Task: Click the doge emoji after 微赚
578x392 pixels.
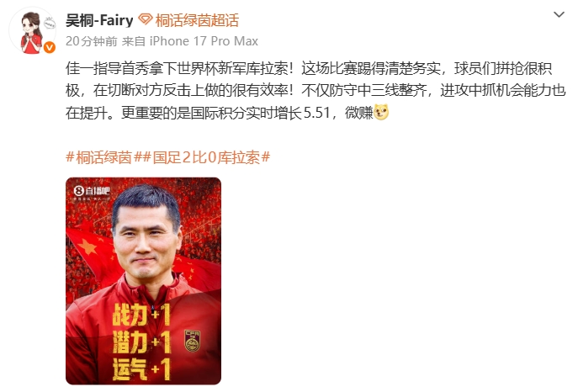Action: 381,113
